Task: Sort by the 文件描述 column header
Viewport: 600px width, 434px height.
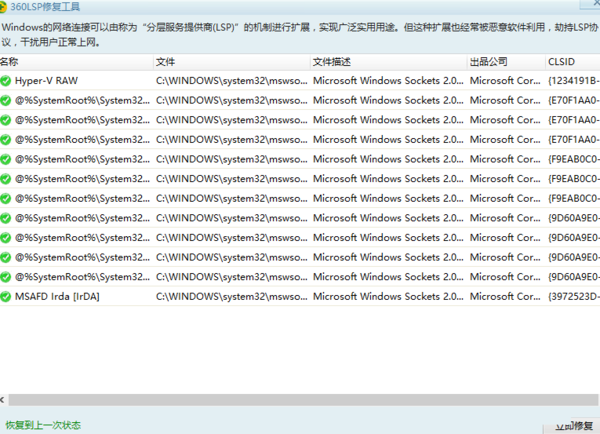Action: 389,62
